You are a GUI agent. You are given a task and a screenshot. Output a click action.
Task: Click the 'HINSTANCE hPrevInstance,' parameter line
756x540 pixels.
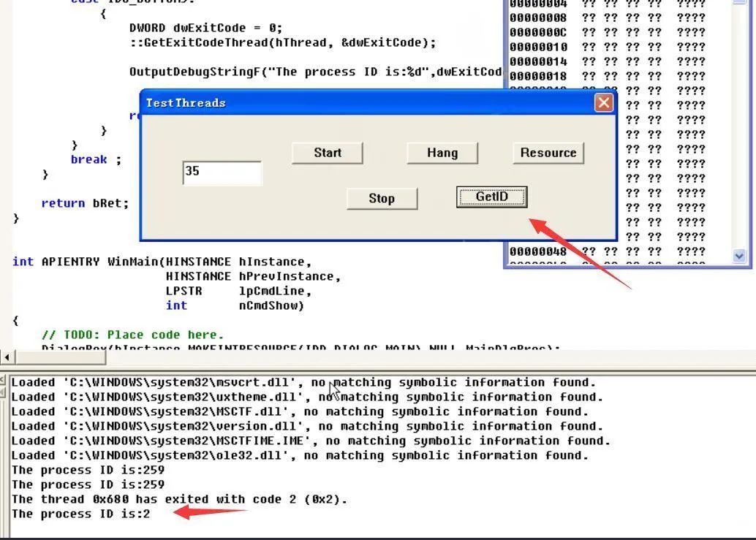[x=253, y=276]
